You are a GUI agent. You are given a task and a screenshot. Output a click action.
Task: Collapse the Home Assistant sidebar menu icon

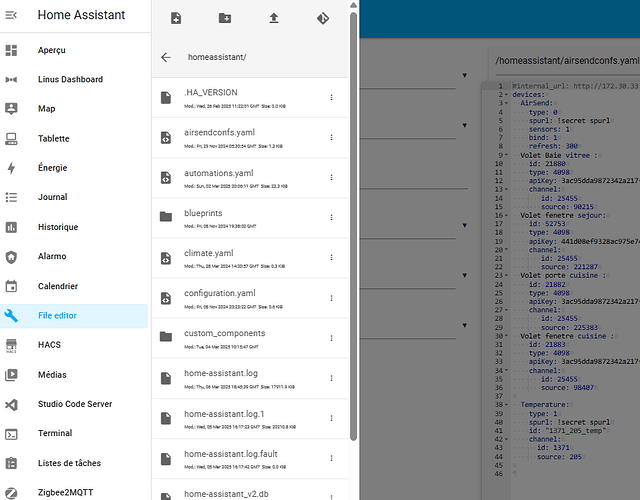pos(11,15)
